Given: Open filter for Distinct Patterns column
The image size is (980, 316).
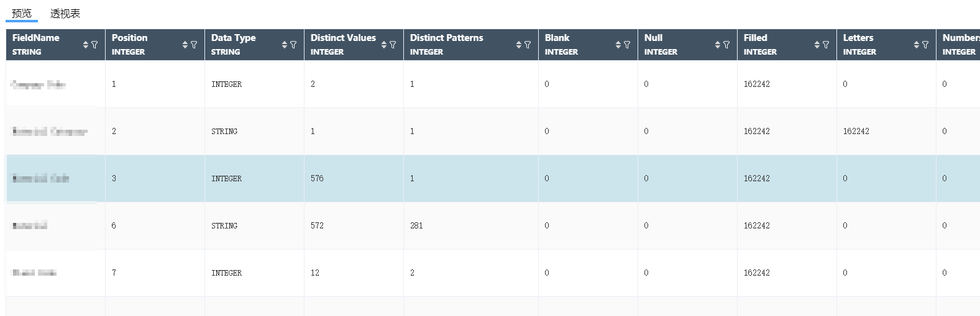Looking at the screenshot, I should pos(528,45).
